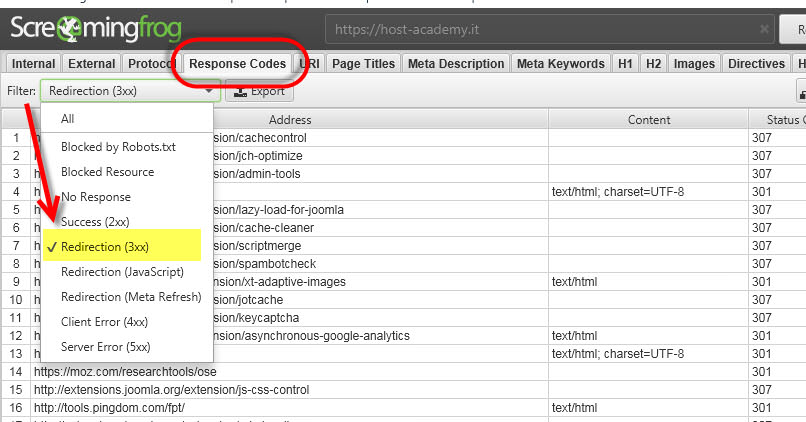Click the sion/cachecontrol address cell
This screenshot has height=422, width=806.
point(260,138)
